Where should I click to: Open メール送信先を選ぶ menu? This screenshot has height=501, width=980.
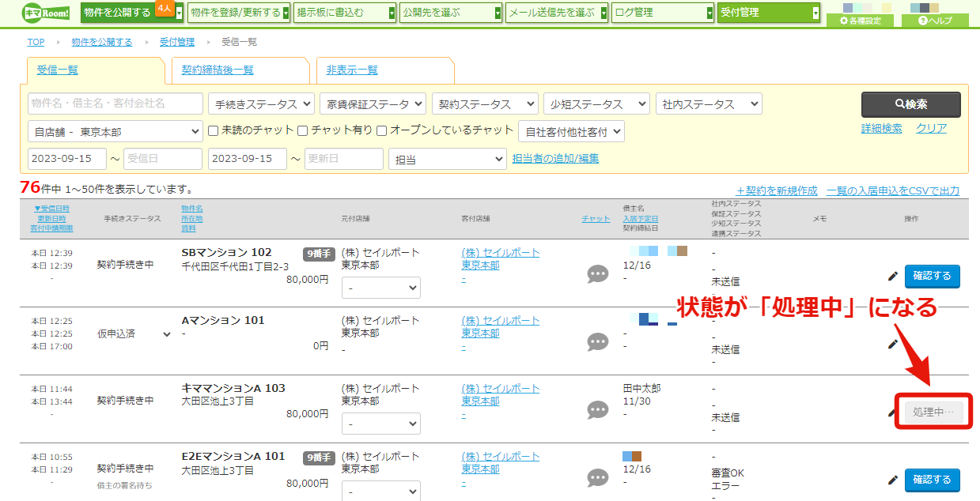point(557,13)
